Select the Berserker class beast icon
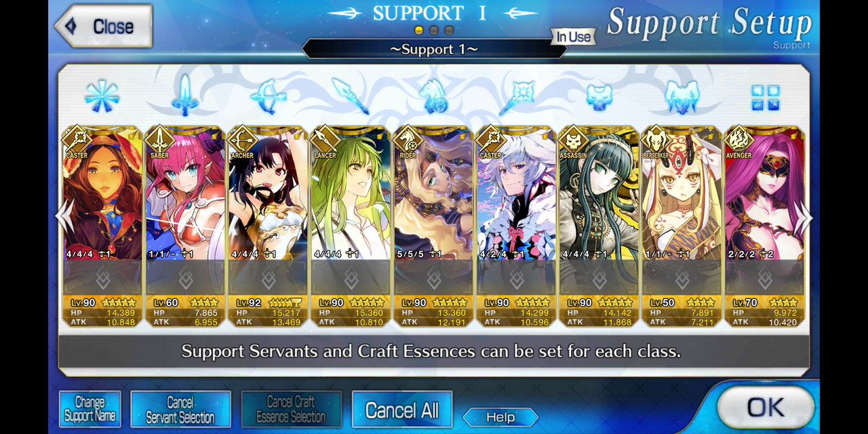 click(x=682, y=98)
